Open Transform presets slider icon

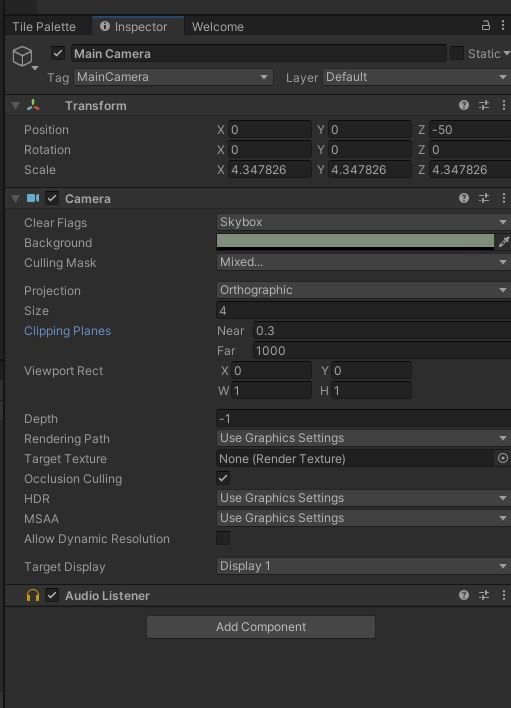(x=484, y=105)
